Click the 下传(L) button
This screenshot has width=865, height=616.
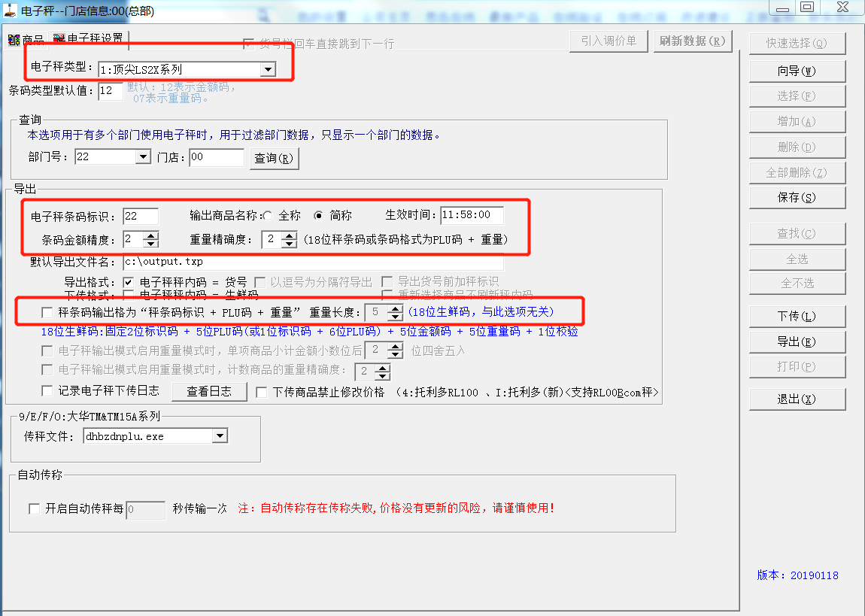click(x=797, y=316)
